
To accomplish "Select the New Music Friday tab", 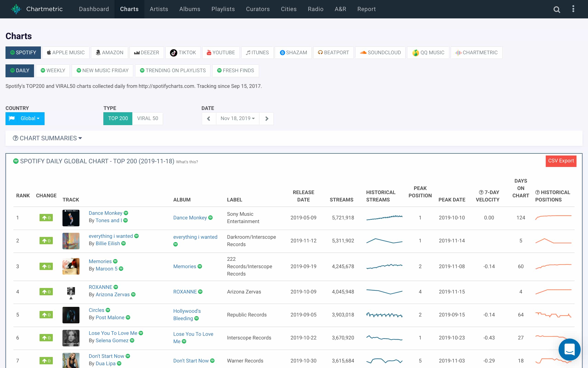I will tap(102, 71).
